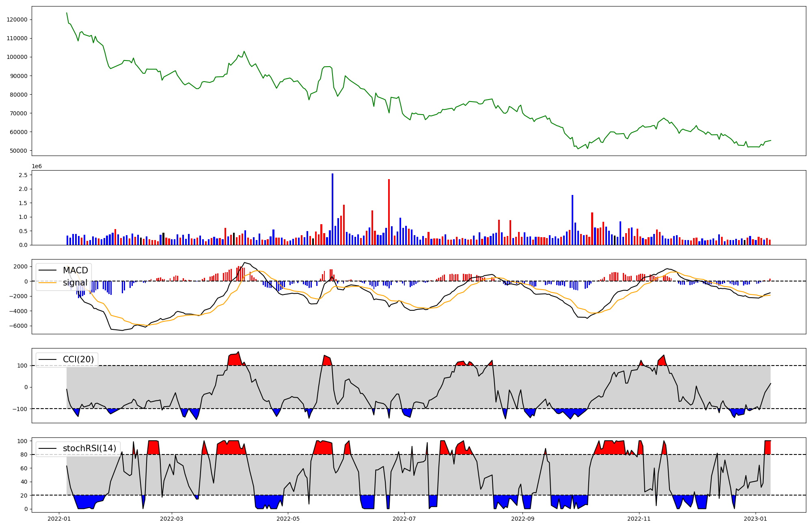
Task: Click the −6000 MACD axis tick label
Action: pos(18,326)
